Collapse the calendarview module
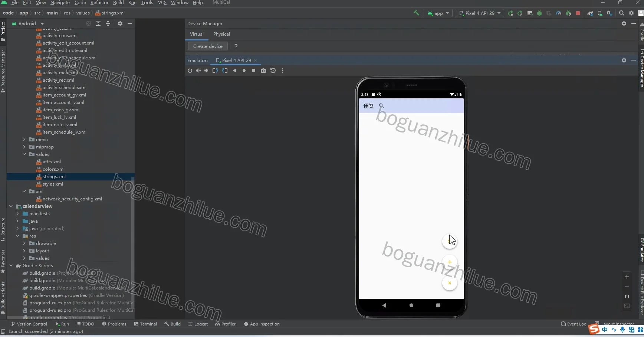 point(11,206)
